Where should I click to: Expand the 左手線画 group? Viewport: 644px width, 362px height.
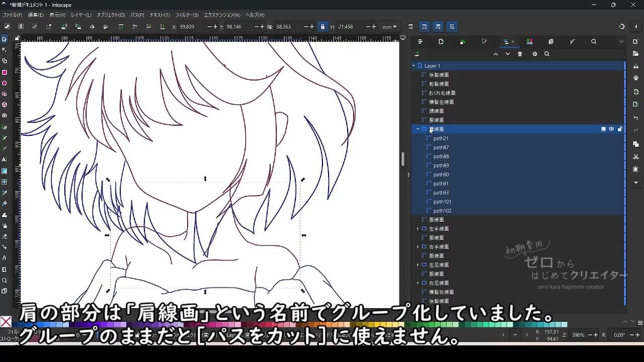(418, 229)
